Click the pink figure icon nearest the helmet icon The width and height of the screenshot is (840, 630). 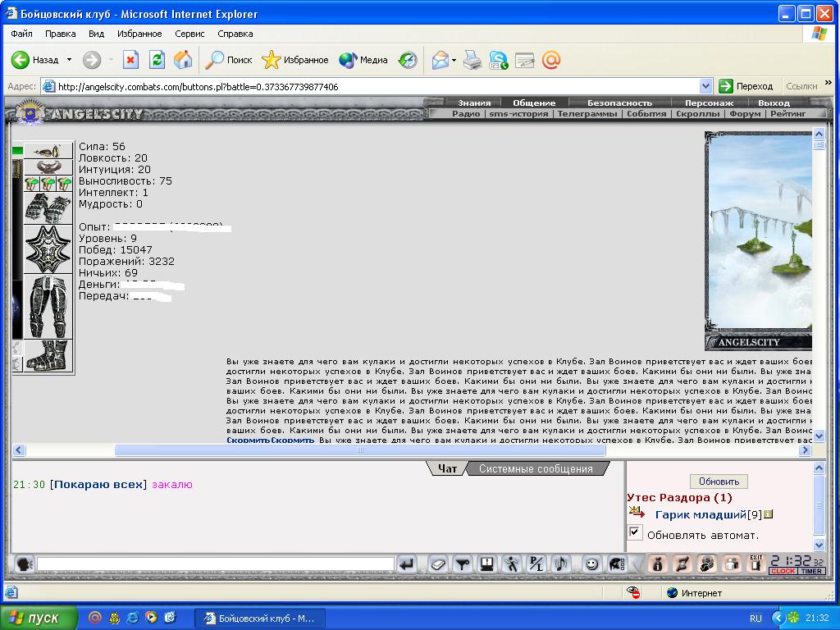click(x=658, y=564)
